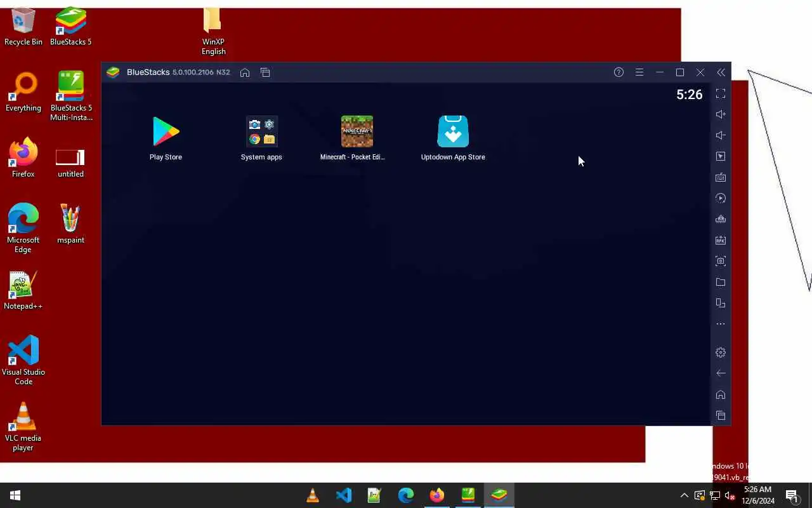
Task: Select the Everything desktop shortcut
Action: point(23,93)
